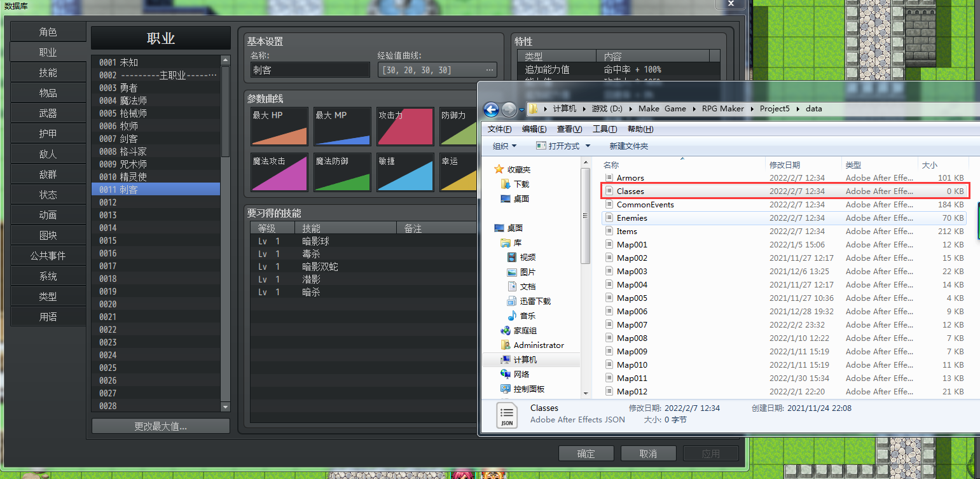Switch to the 技能 database tab
Viewport: 980px width, 479px height.
[48, 73]
